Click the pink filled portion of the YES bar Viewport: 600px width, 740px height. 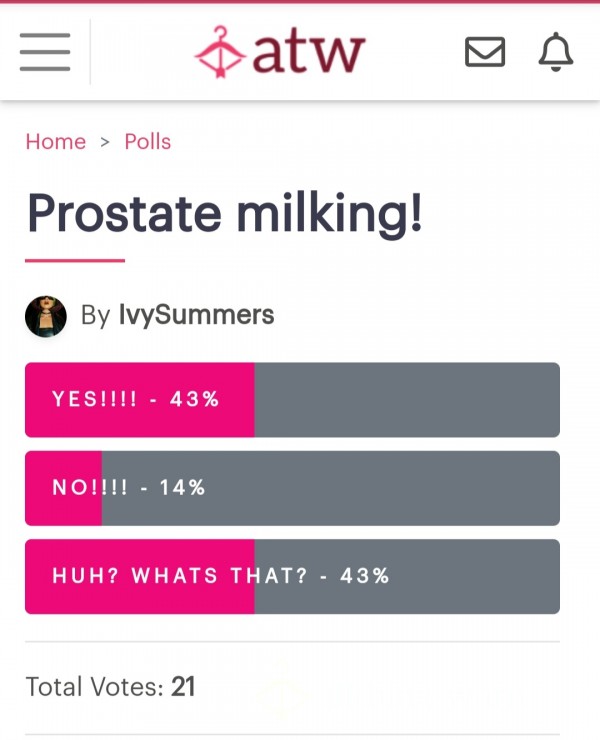tap(140, 400)
